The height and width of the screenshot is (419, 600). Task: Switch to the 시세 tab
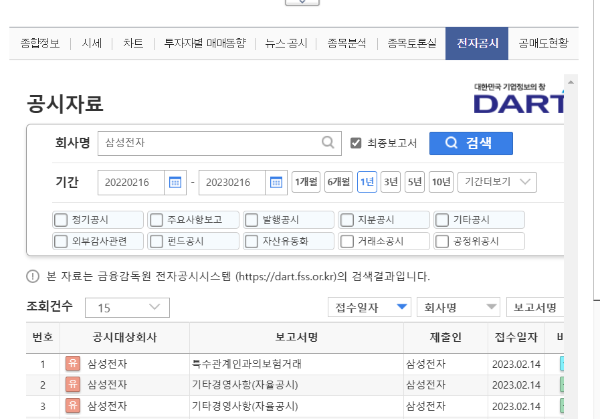(x=92, y=43)
